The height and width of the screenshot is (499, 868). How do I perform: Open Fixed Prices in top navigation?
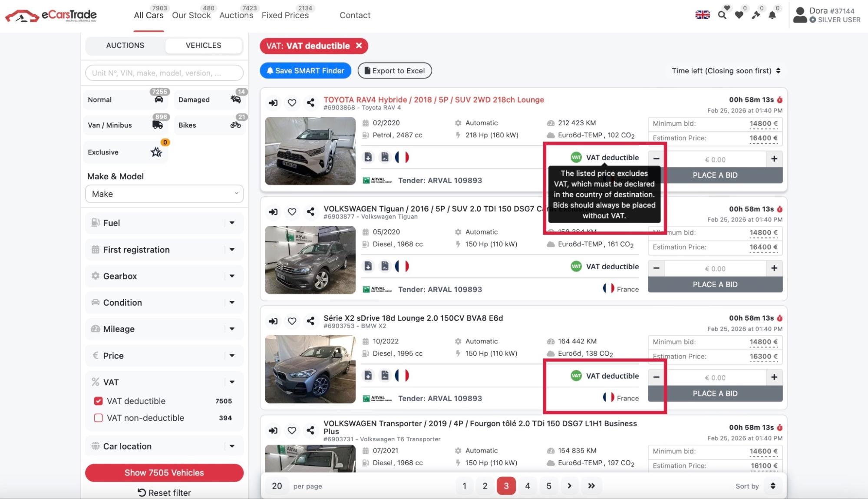(x=285, y=15)
